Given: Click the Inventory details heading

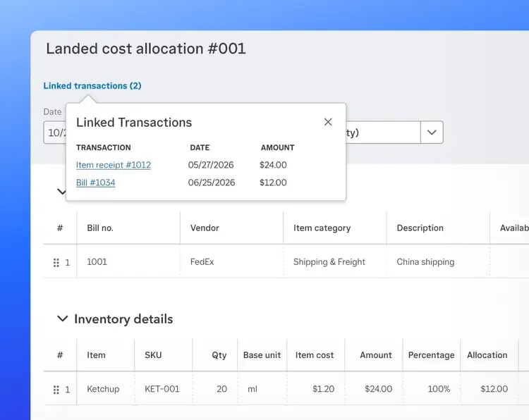Looking at the screenshot, I should point(123,319).
